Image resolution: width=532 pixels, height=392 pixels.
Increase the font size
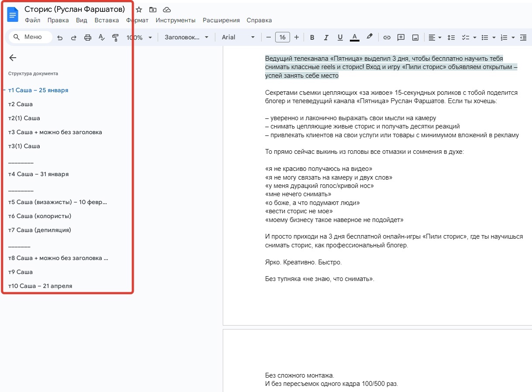[x=297, y=38]
